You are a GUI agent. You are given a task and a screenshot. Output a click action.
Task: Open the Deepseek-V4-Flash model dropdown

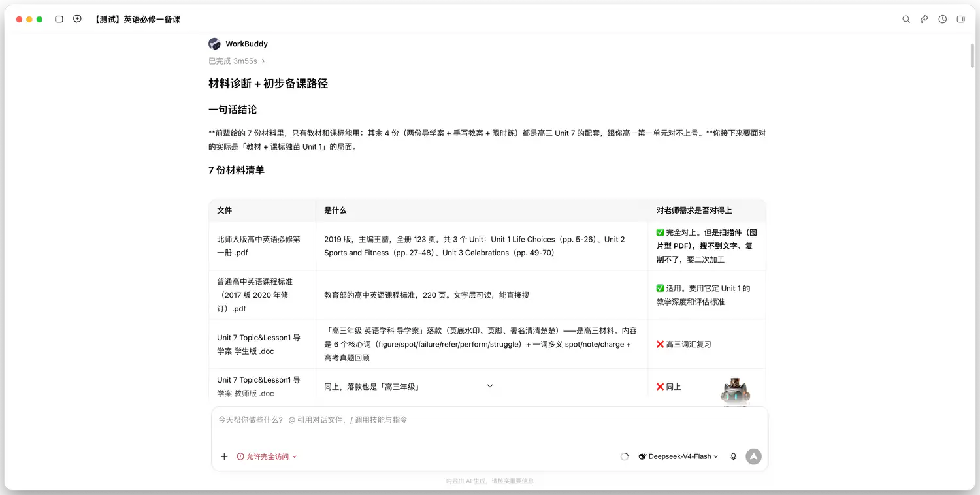(x=679, y=456)
